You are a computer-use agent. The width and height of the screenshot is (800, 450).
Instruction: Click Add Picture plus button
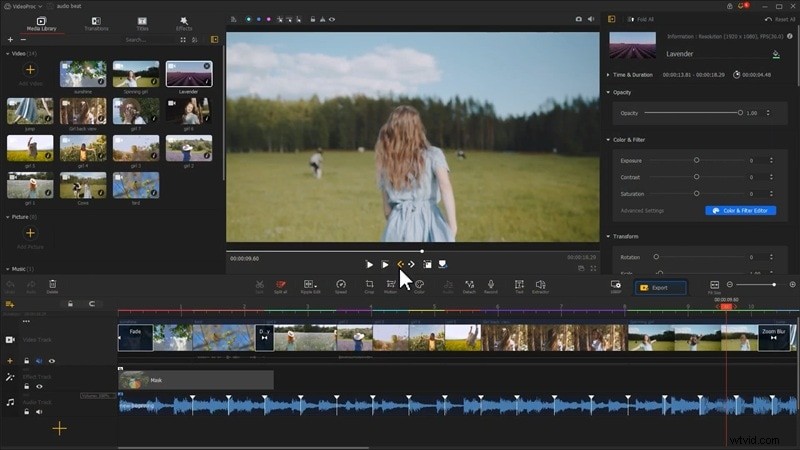point(30,233)
